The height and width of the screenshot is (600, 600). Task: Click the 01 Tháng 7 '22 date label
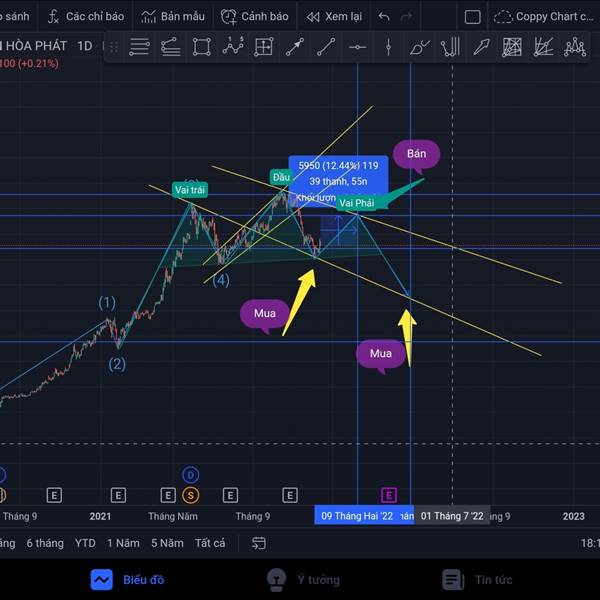coord(452,516)
